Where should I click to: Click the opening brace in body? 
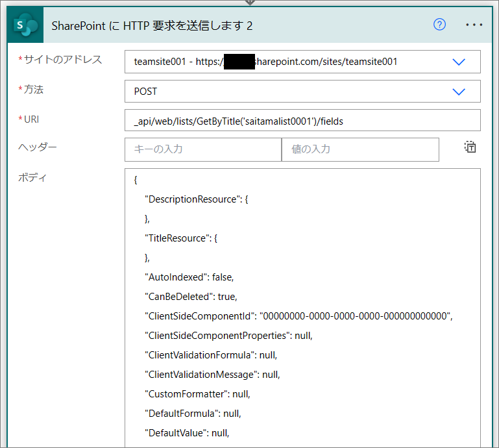[x=136, y=180]
